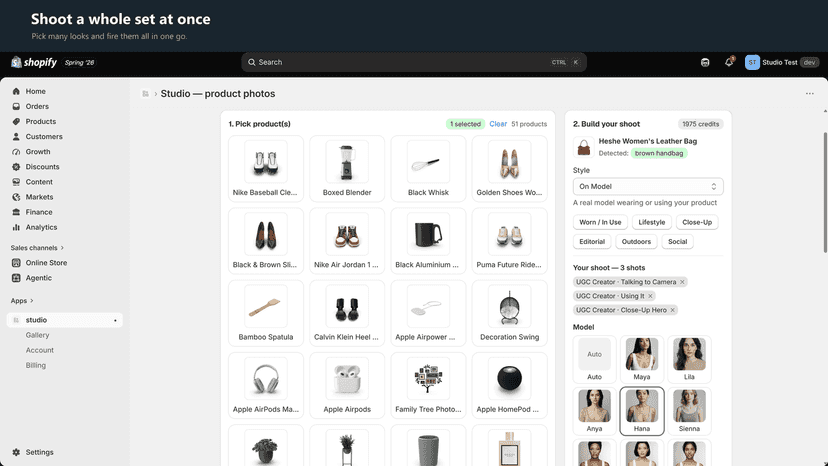Select the Sienna model
This screenshot has height=466, width=828.
[689, 411]
